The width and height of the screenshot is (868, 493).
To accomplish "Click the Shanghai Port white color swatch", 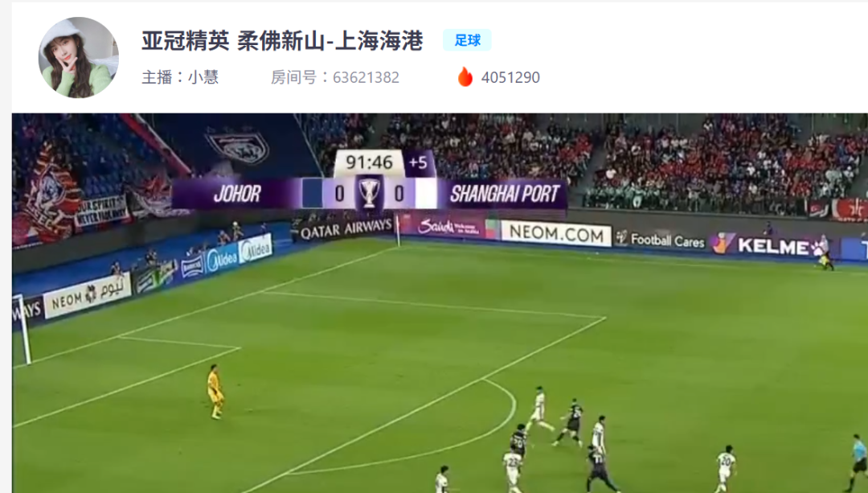I will click(x=426, y=193).
